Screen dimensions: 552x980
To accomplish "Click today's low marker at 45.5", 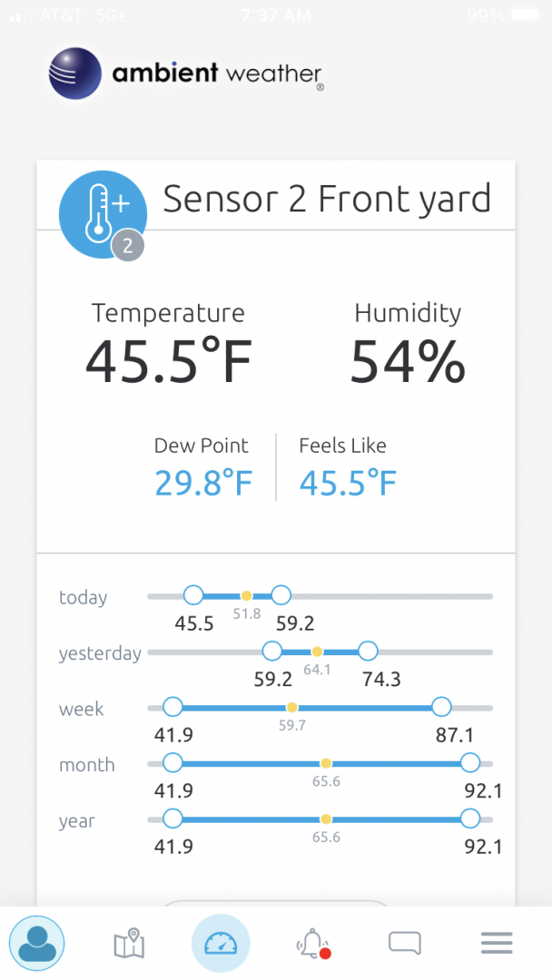I will coord(193,595).
